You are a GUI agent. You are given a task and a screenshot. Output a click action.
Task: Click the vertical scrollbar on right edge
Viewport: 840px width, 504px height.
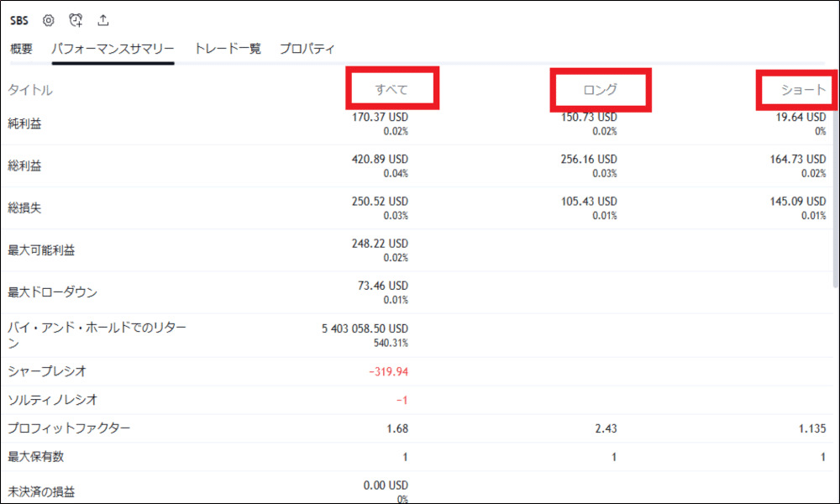coord(834,202)
